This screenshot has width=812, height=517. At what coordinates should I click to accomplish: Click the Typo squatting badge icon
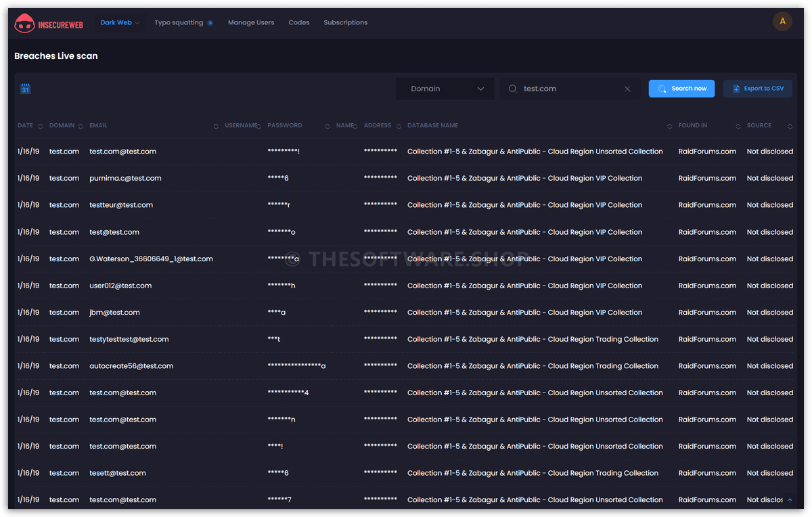click(210, 23)
